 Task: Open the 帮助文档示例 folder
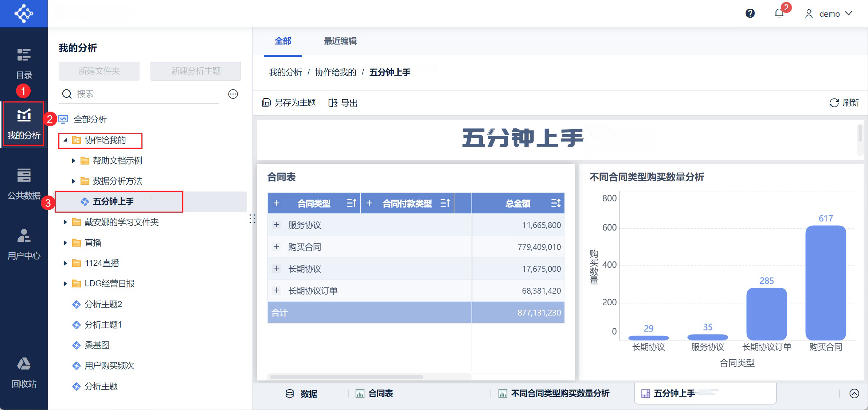coord(117,160)
